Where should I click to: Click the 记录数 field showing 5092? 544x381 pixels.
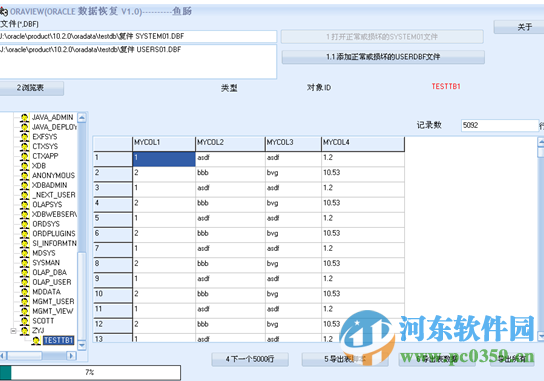[500, 125]
